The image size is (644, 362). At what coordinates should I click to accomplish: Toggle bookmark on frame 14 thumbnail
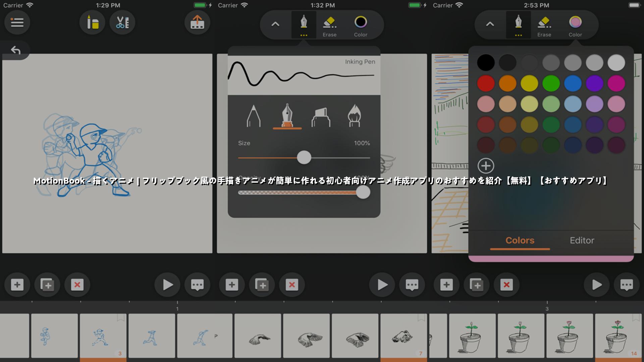636,318
